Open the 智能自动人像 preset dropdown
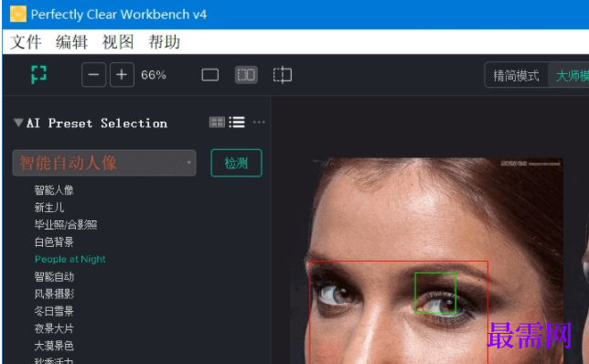 (104, 163)
